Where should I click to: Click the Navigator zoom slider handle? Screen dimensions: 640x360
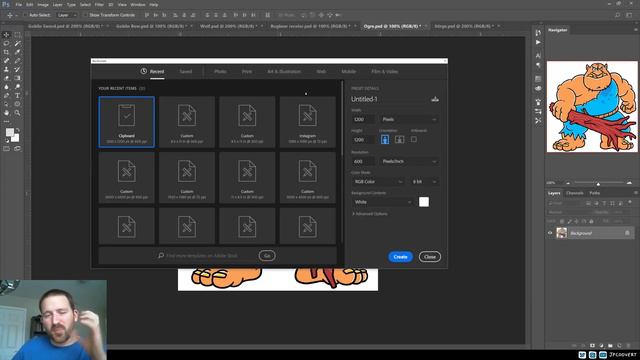click(x=598, y=183)
